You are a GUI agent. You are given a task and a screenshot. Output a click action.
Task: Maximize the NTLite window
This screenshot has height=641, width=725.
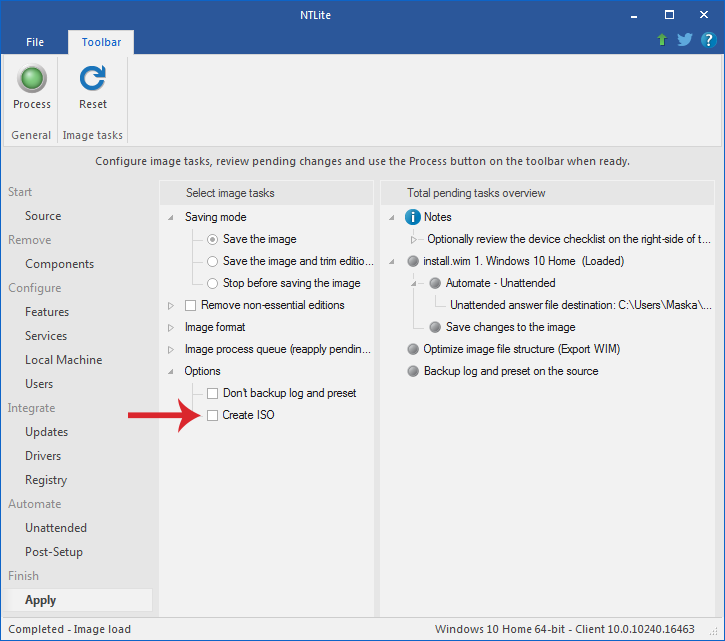[x=669, y=15]
